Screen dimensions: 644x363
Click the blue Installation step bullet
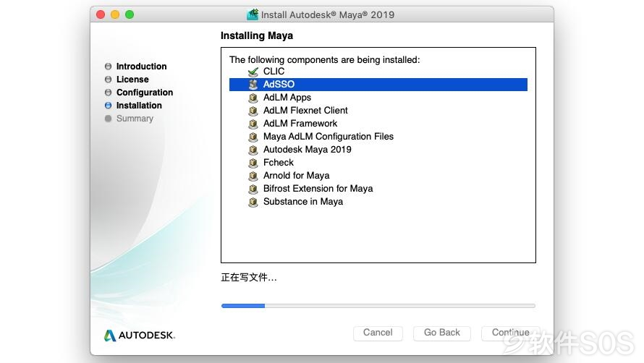click(108, 106)
